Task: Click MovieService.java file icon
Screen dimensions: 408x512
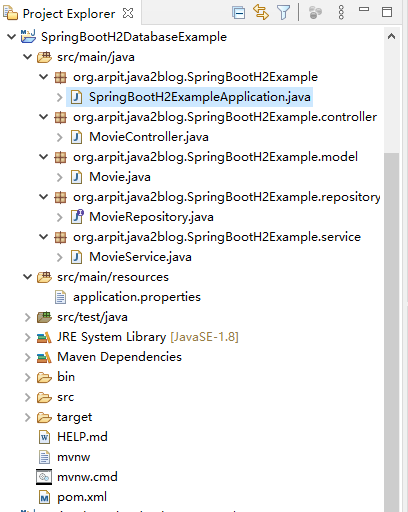Action: 77,257
